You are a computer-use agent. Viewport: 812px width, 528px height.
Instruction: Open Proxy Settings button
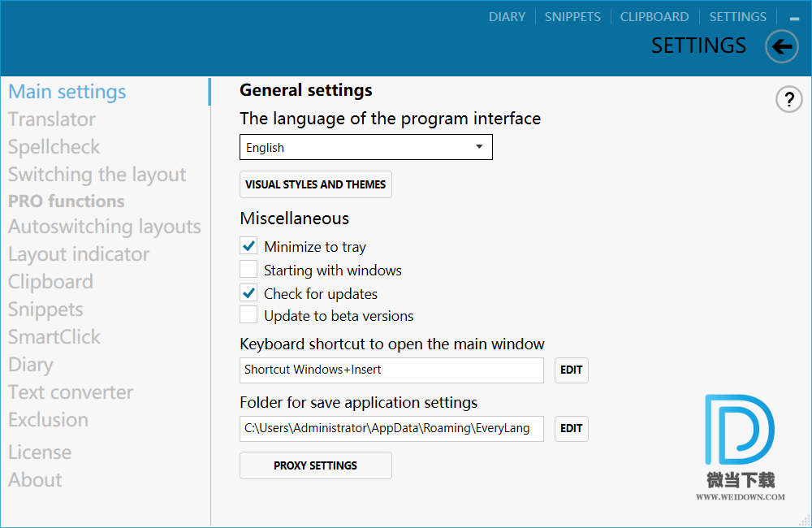315,465
